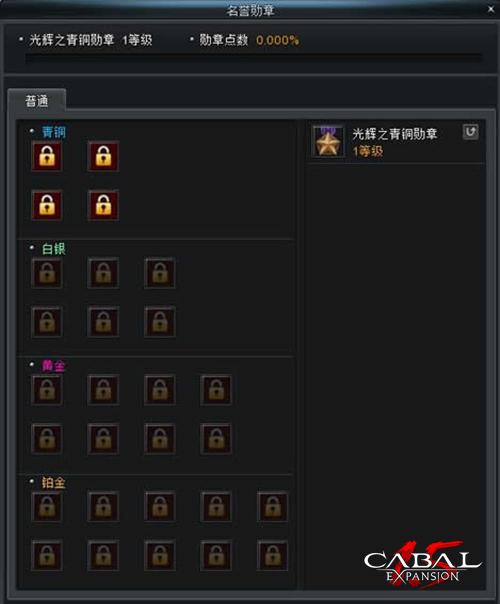Viewport: 500px width, 604px height.
Task: Select the bronze star medal thumbnail
Action: click(x=328, y=142)
